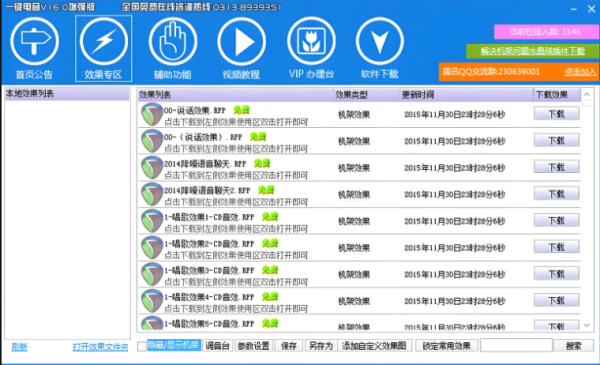Click the 免费 tag of 1-唱歌效果3-CD音效.RPP

click(x=270, y=270)
